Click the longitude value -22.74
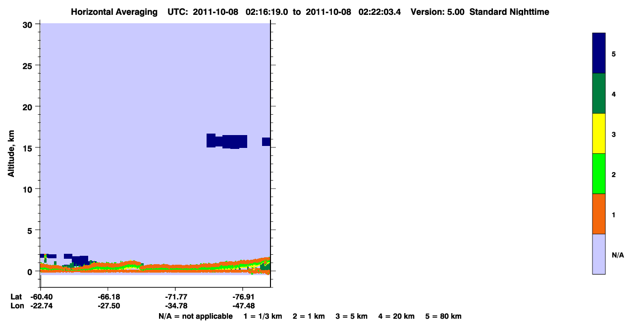The width and height of the screenshot is (644, 330). tap(41, 306)
